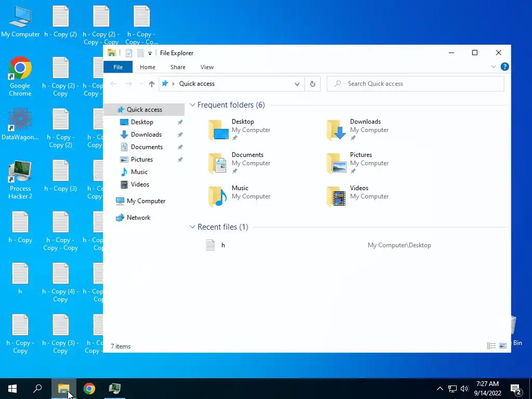The image size is (532, 399).
Task: Switch to Large icons view in status bar
Action: (503, 345)
